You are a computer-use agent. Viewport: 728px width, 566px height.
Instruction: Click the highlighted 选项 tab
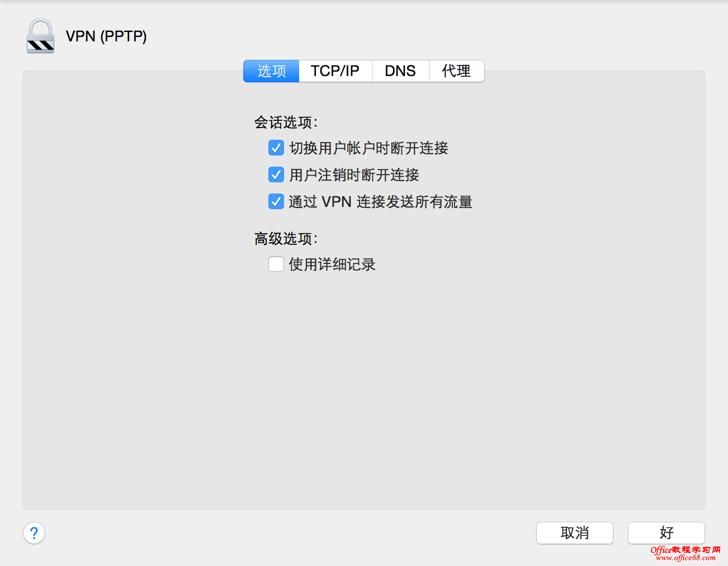coord(271,71)
